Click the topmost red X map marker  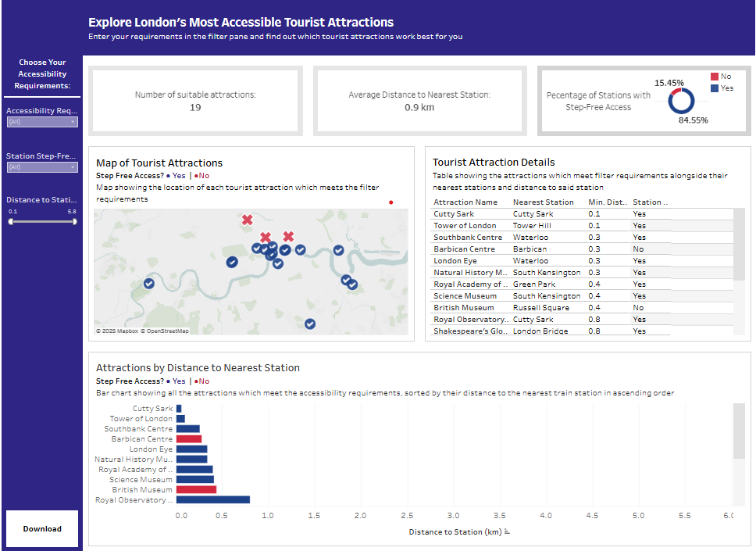tap(248, 220)
